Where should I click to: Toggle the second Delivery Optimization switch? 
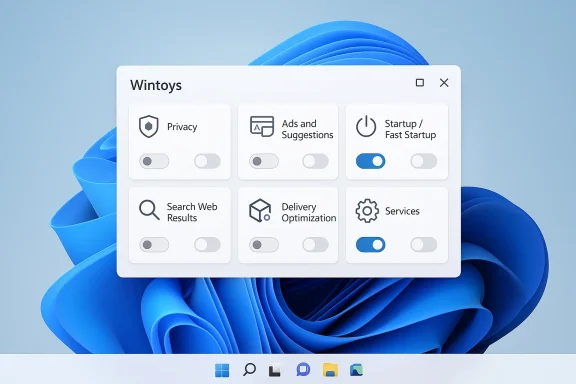[x=315, y=245]
